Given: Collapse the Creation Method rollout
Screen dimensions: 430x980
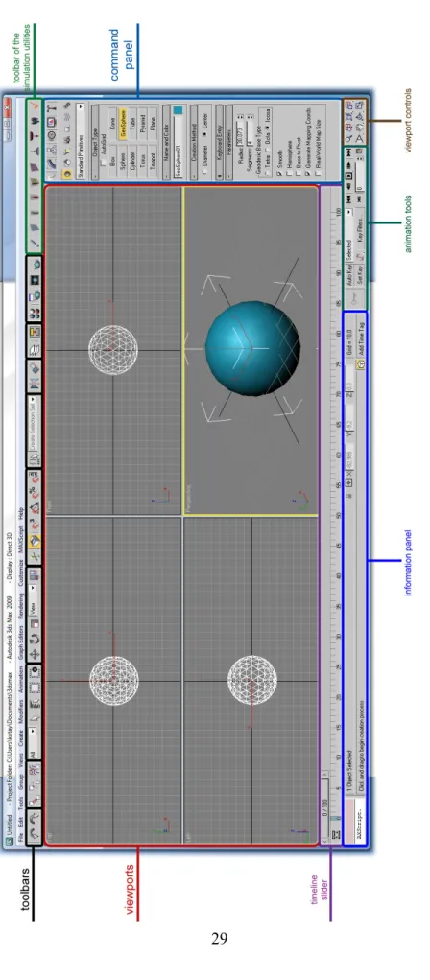Looking at the screenshot, I should [194, 143].
